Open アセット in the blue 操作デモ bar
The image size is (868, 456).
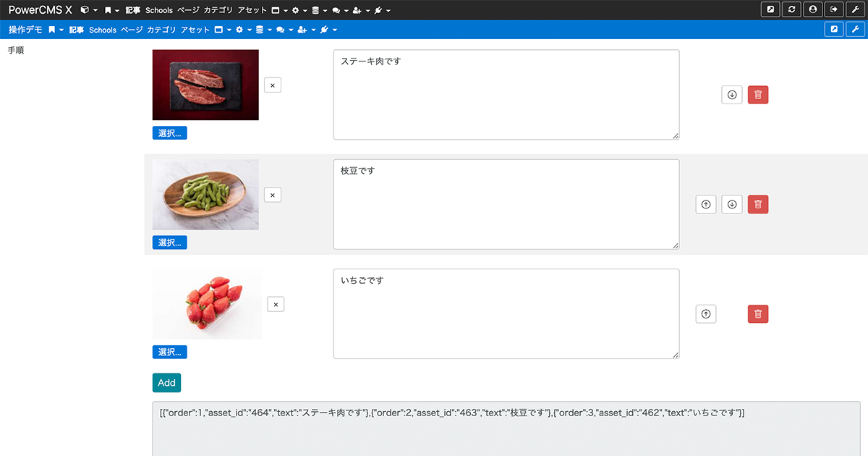click(196, 30)
